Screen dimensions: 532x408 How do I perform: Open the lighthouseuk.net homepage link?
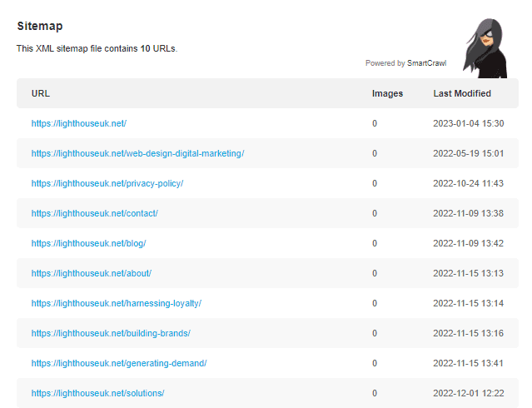[x=79, y=123]
